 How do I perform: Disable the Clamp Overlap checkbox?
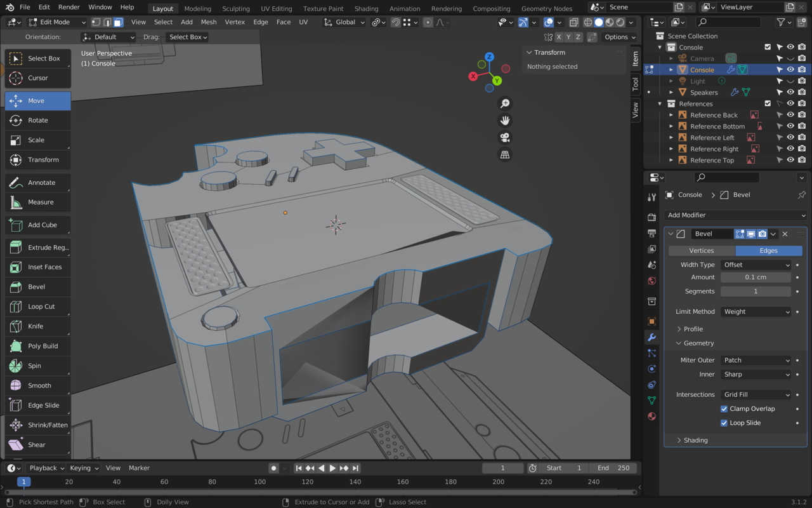(x=724, y=409)
